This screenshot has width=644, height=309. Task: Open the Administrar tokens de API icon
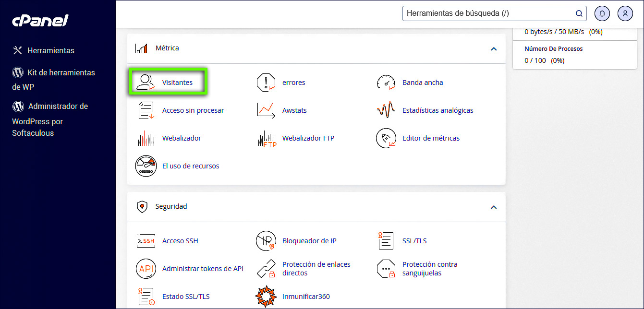146,269
